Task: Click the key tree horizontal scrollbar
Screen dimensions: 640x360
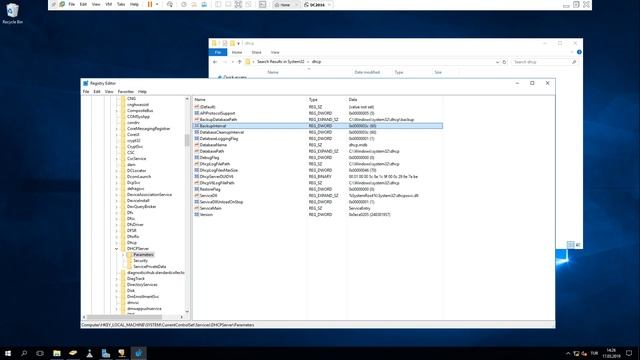Action: tap(124, 317)
